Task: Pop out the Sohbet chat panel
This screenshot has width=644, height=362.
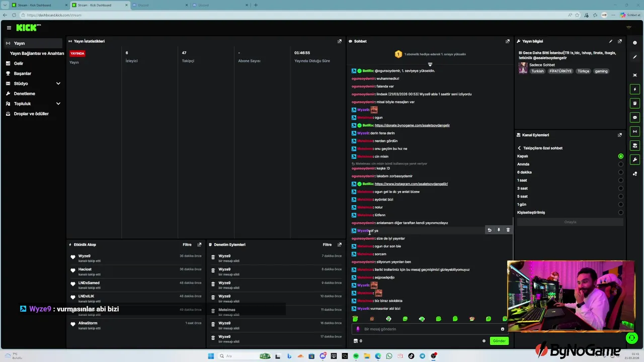Action: (508, 41)
